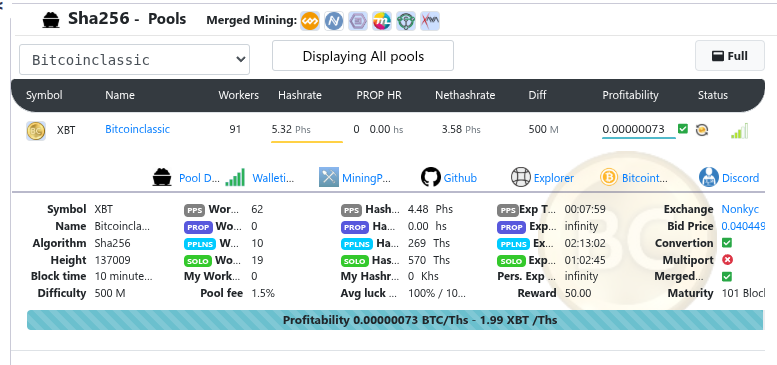Open the Bitcoinclassic pool name link
777x365 pixels.
137,129
